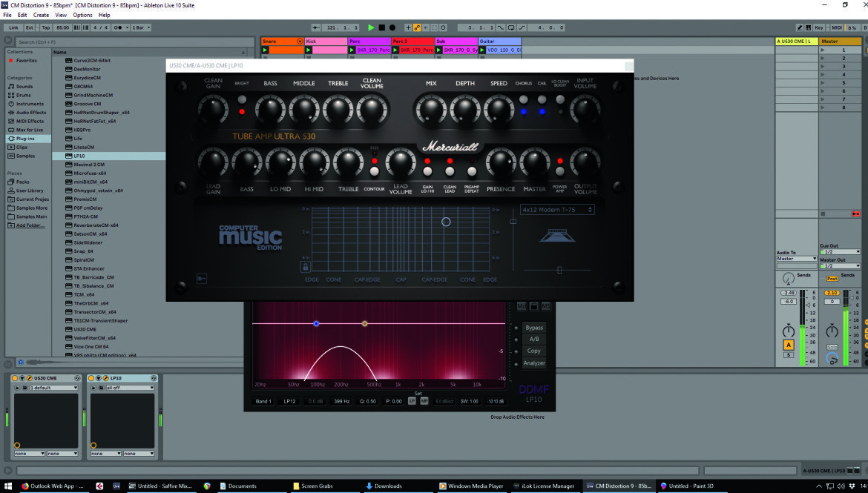Click the A track activator button

click(789, 345)
